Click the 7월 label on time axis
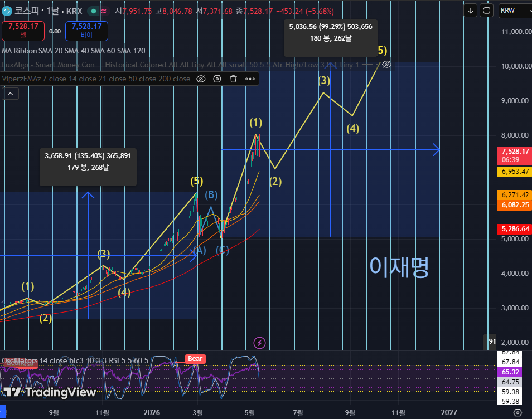 (298, 412)
